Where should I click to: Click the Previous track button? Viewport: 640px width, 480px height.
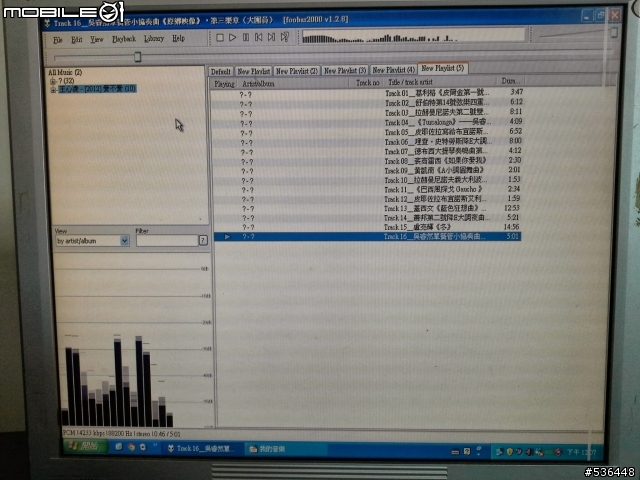point(258,37)
